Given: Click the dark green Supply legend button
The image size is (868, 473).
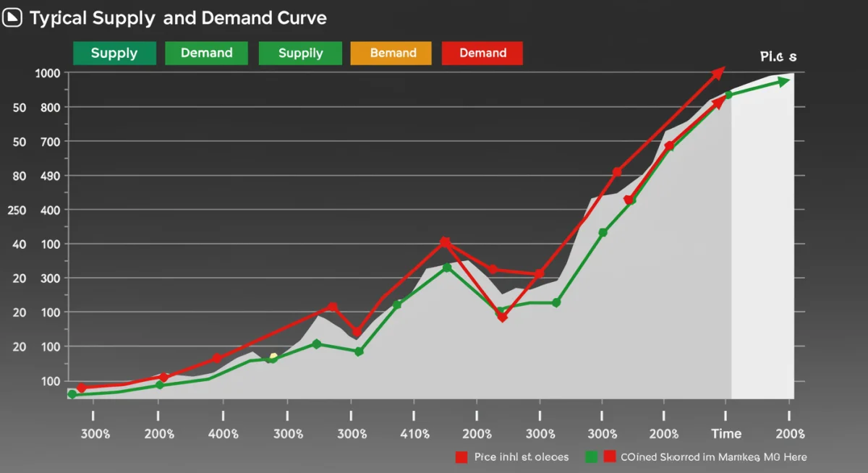Looking at the screenshot, I should point(114,54).
